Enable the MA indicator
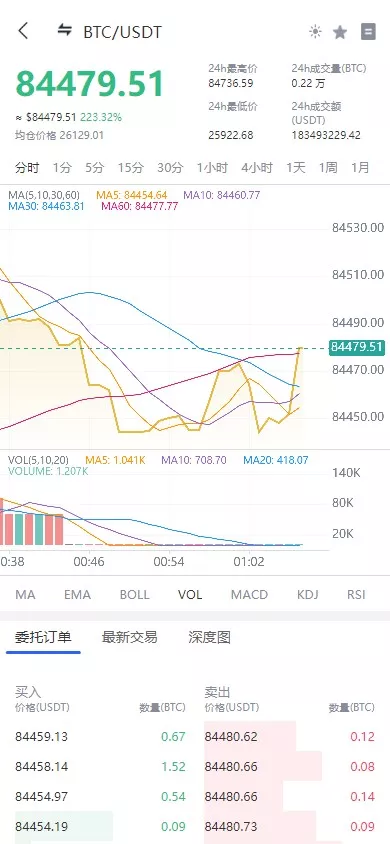 (x=25, y=594)
